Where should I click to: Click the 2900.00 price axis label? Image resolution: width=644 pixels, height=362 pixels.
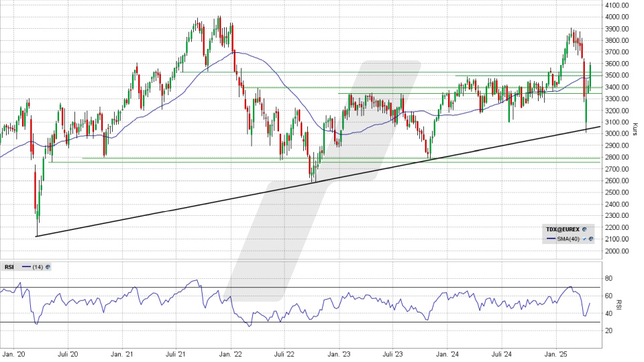click(x=617, y=145)
